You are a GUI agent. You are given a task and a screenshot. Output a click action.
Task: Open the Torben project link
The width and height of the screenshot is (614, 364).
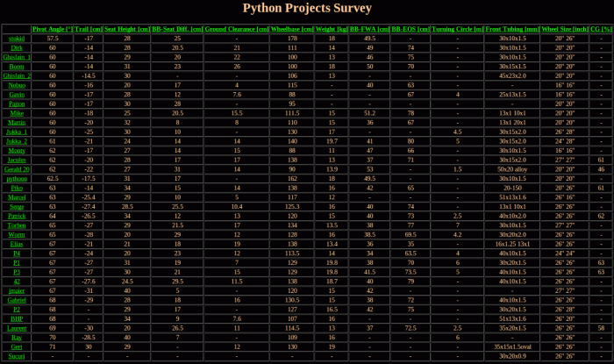pyautogui.click(x=17, y=225)
